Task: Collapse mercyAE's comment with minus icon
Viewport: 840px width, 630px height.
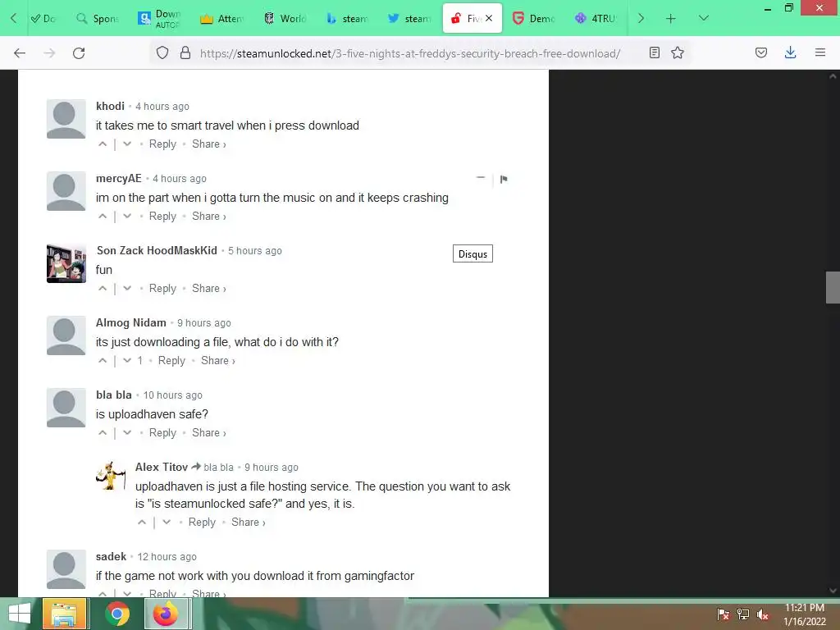Action: pyautogui.click(x=481, y=178)
